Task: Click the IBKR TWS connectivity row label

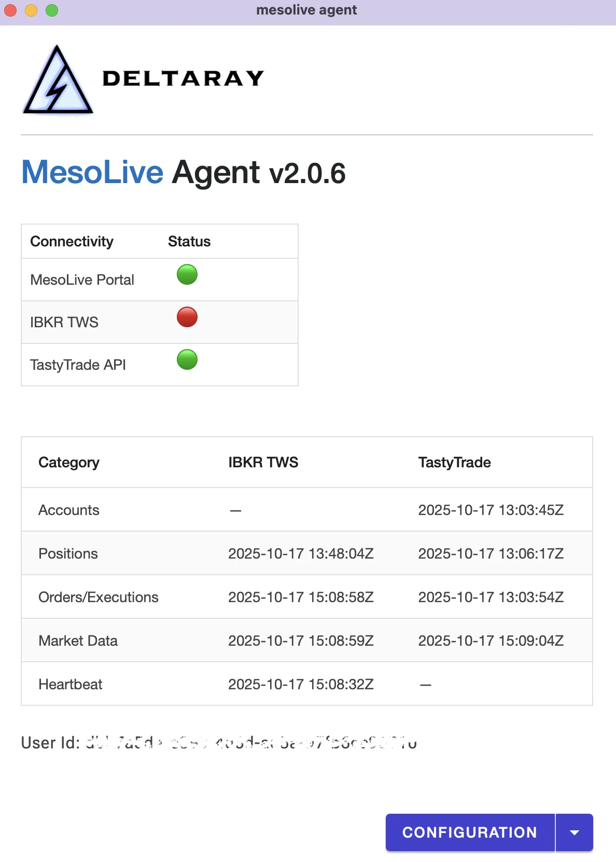Action: [x=64, y=322]
